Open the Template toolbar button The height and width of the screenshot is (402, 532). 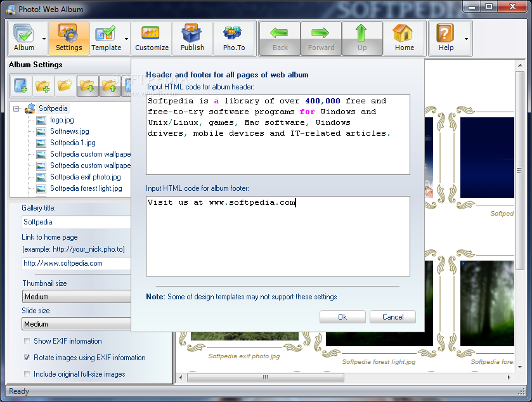tap(106, 38)
